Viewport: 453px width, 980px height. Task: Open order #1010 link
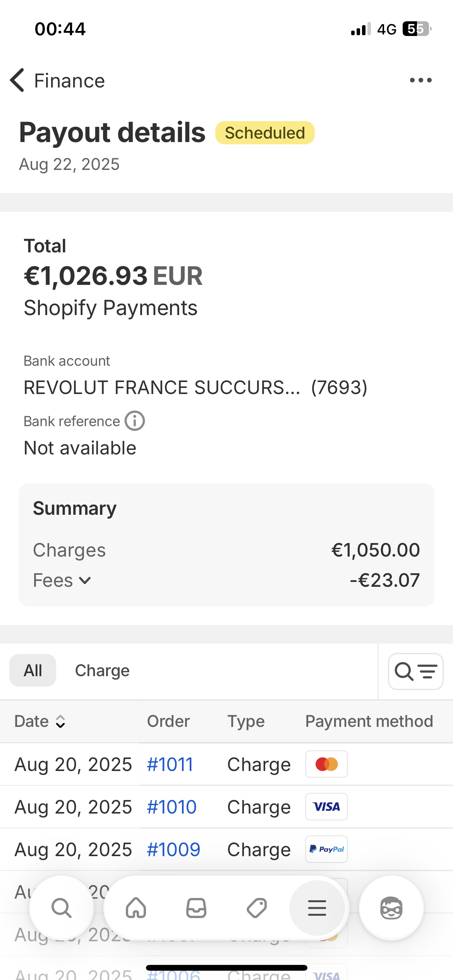tap(172, 807)
